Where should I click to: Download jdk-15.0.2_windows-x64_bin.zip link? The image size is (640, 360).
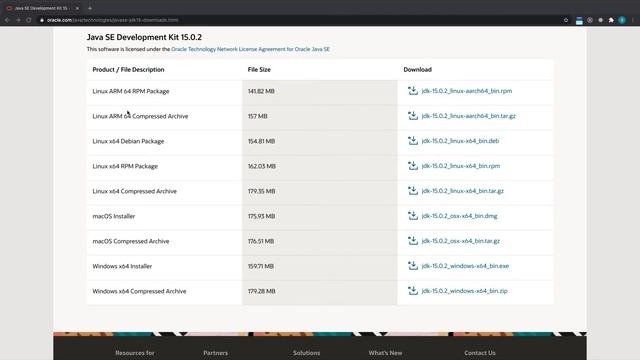[464, 291]
